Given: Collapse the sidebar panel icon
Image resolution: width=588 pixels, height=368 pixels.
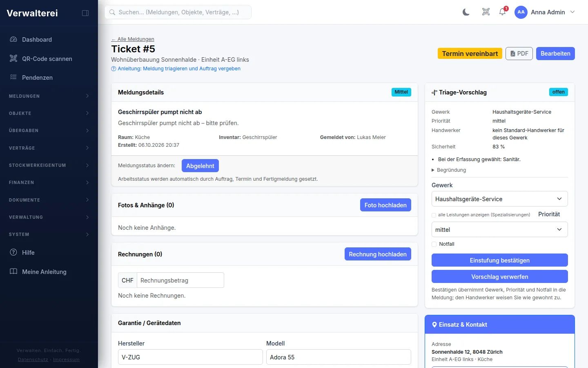Looking at the screenshot, I should click(85, 13).
